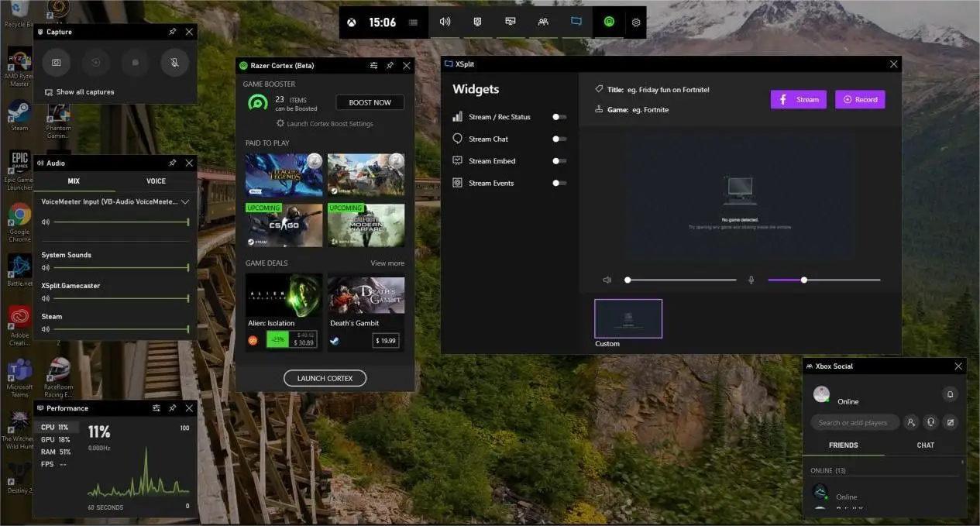This screenshot has height=526, width=980.
Task: Open the Alien: Isolation deal
Action: (284, 312)
